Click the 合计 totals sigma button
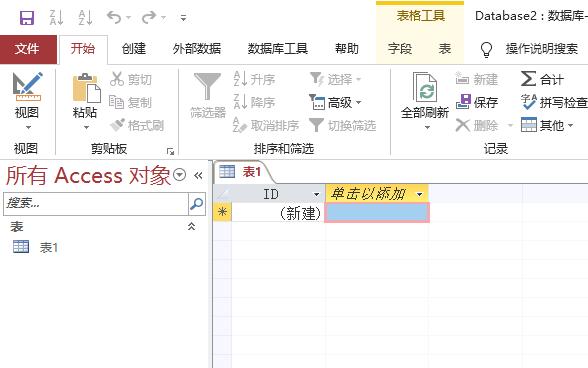 [542, 79]
